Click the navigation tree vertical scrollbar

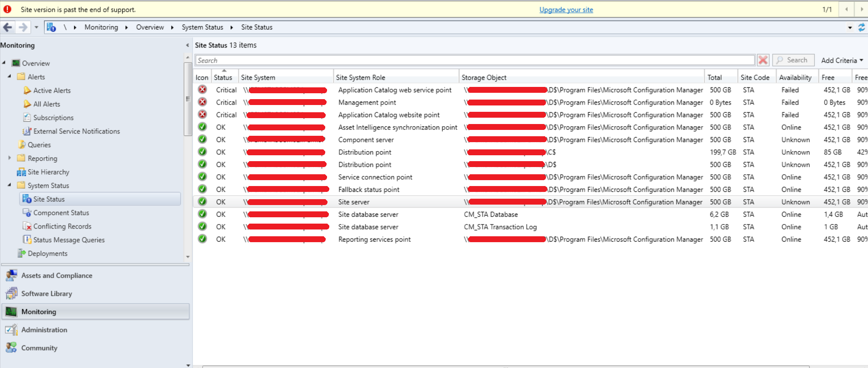pos(188,100)
